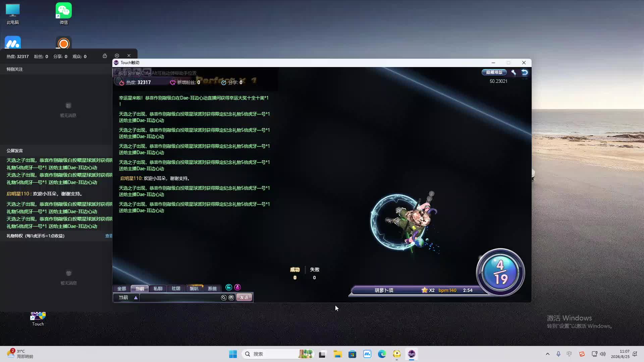The image size is (644, 362).
Task: Open the yellow round-face app on the taskbar
Action: click(x=397, y=354)
